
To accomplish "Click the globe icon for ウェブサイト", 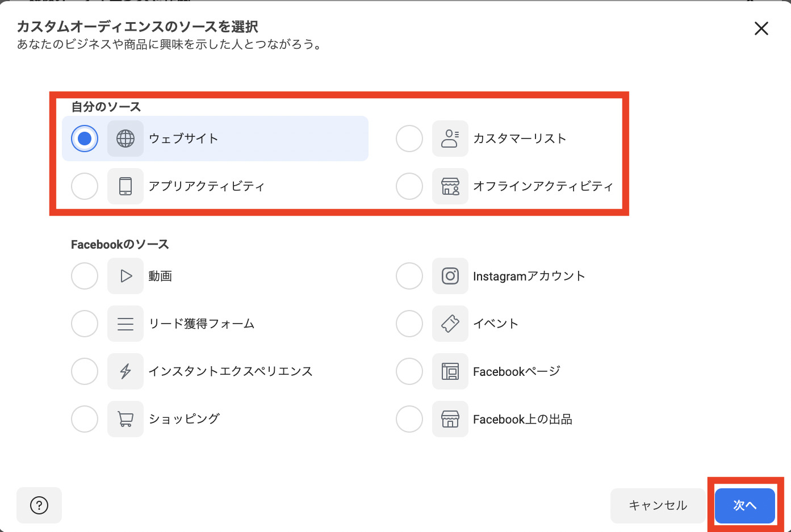I will pos(125,139).
